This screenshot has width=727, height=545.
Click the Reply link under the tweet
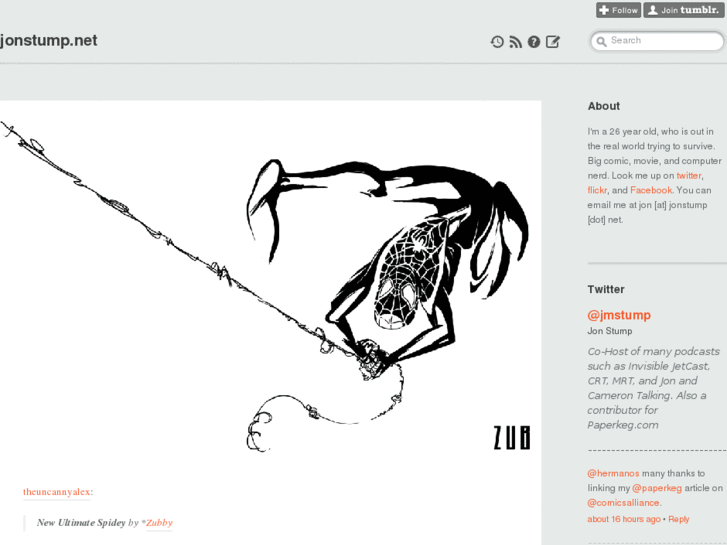[x=679, y=519]
